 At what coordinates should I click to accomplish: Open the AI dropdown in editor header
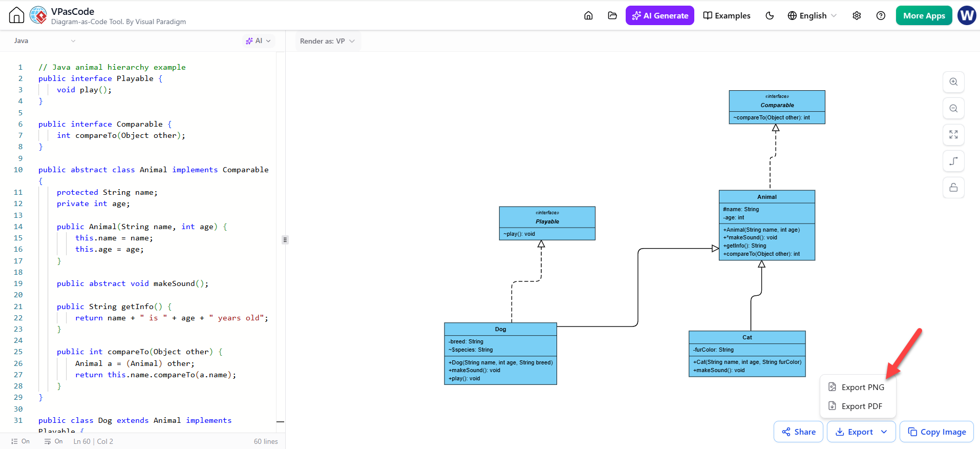tap(259, 40)
